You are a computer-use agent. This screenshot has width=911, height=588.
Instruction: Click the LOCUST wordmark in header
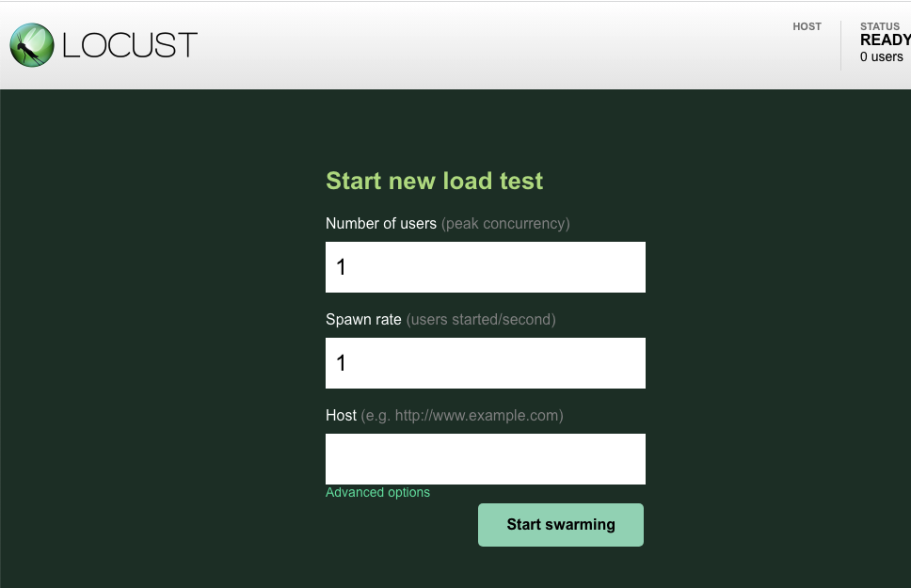130,45
